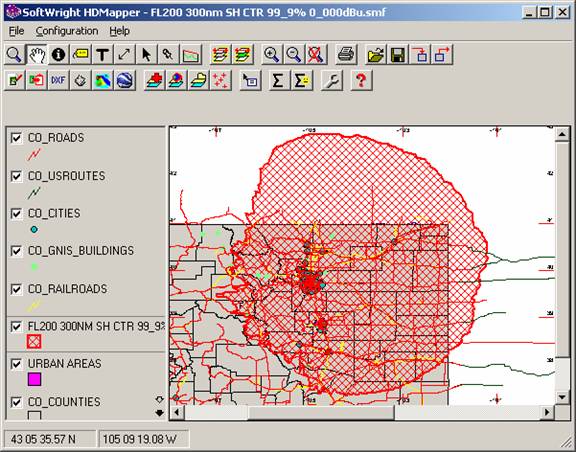576x452 pixels.
Task: Click the scattered red stars icon
Action: [221, 80]
